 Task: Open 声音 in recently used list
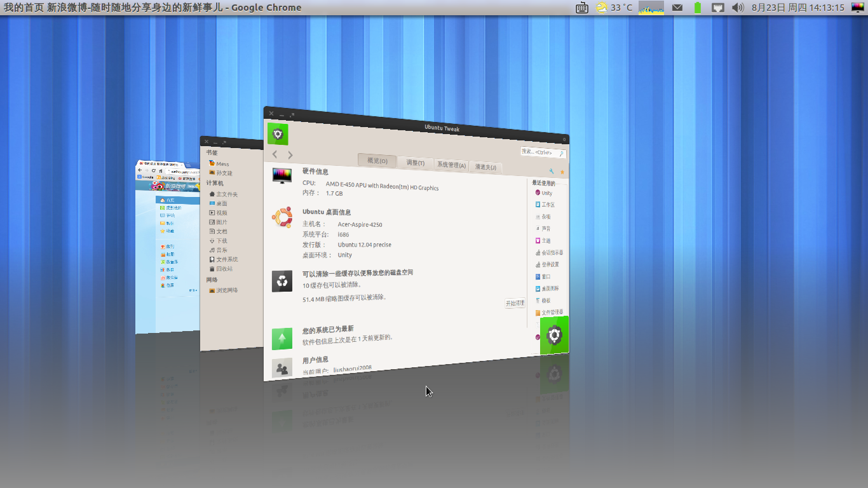click(x=543, y=229)
